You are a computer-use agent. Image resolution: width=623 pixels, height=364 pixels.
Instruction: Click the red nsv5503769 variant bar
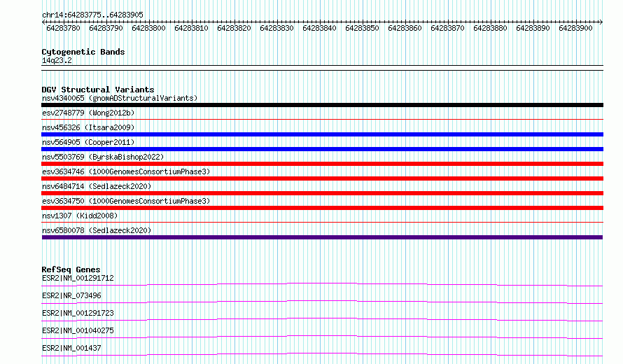(x=322, y=164)
